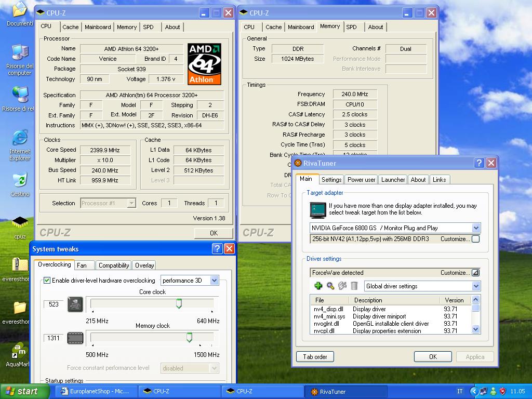532x399 pixels.
Task: Click the Applica button in RivaTuner
Action: click(x=475, y=356)
